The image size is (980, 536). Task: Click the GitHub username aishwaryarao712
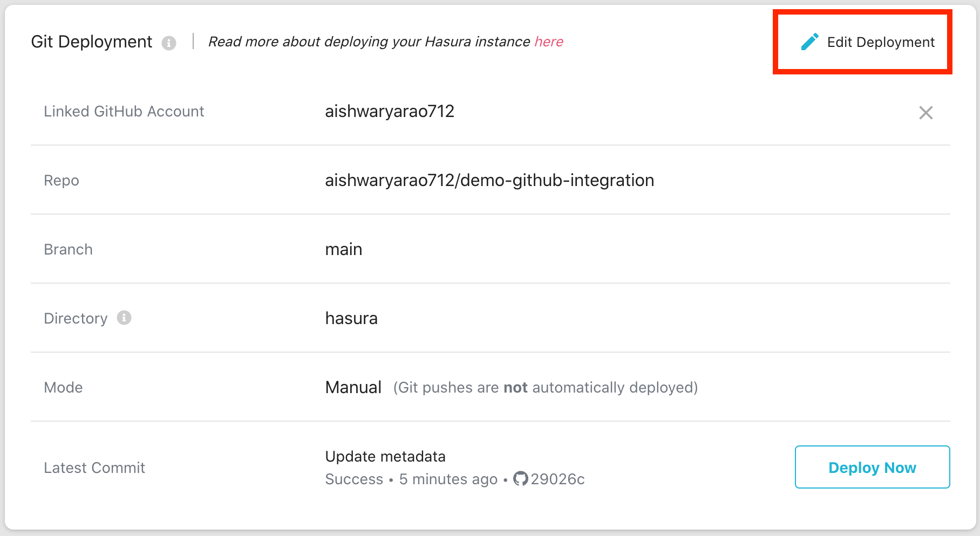coord(389,112)
